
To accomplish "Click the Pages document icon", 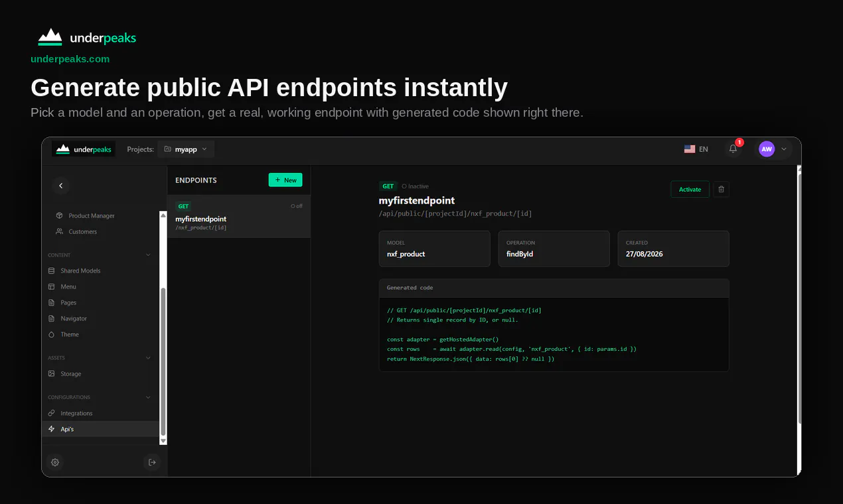I will click(x=52, y=302).
